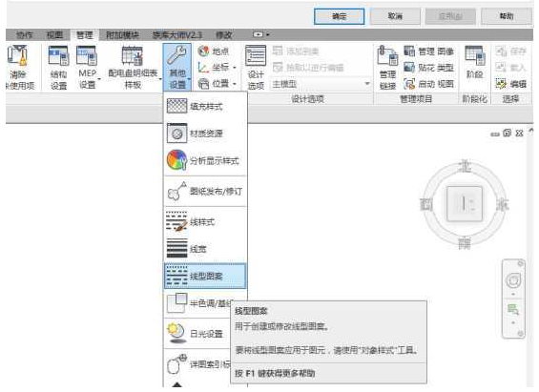Choose 线宽 line weights
The image size is (539, 392).
click(x=205, y=249)
